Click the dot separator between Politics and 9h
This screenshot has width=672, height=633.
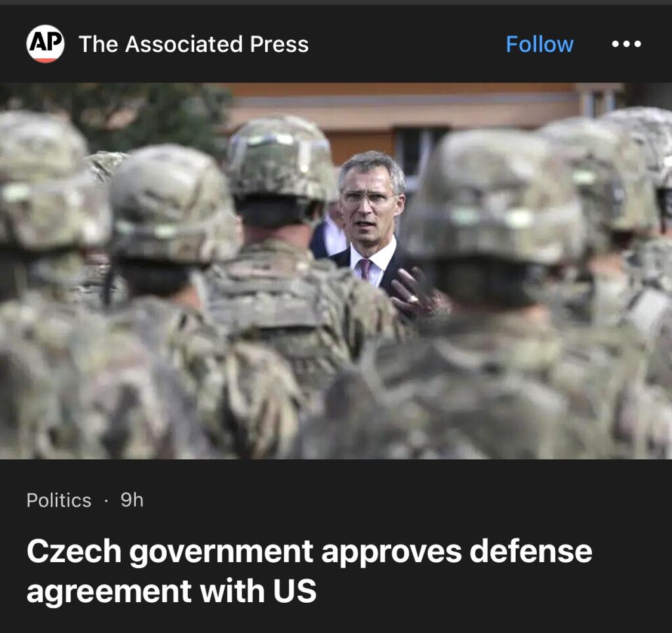[x=106, y=500]
